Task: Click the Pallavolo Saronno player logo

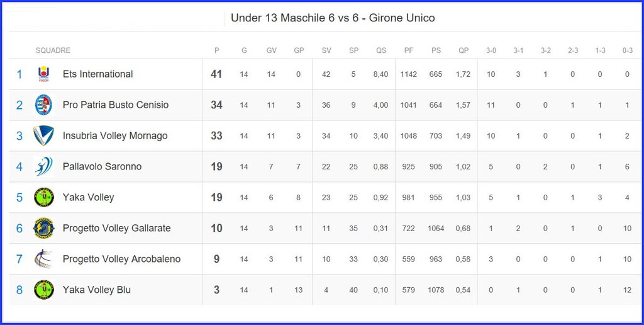Action: coord(43,166)
